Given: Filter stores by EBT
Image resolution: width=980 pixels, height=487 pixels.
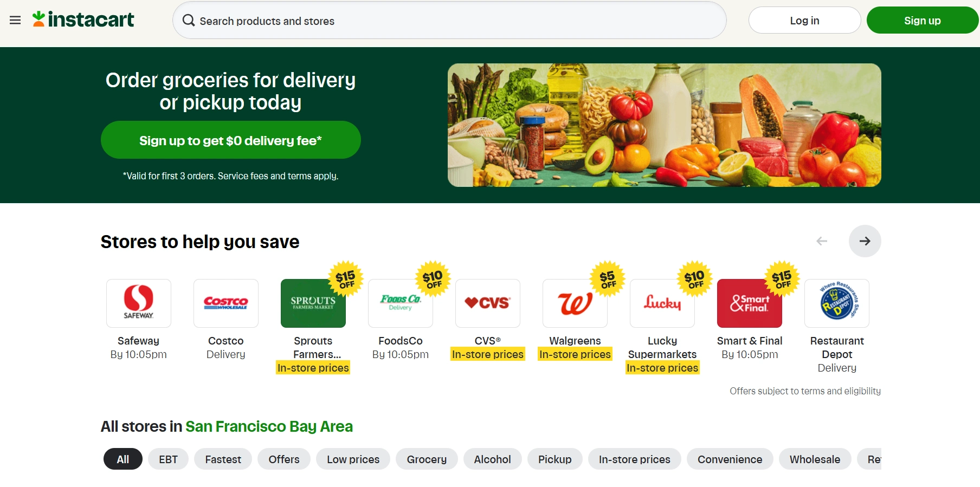Looking at the screenshot, I should [168, 459].
